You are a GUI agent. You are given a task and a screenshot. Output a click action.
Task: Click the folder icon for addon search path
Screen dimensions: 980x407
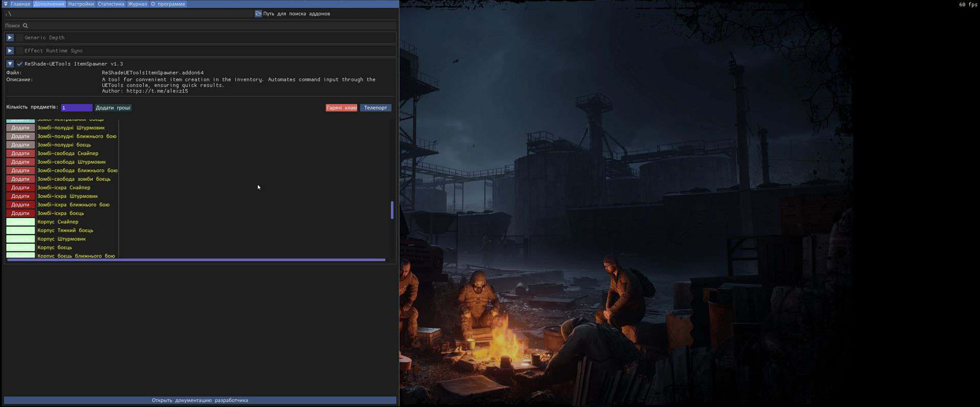click(258, 14)
